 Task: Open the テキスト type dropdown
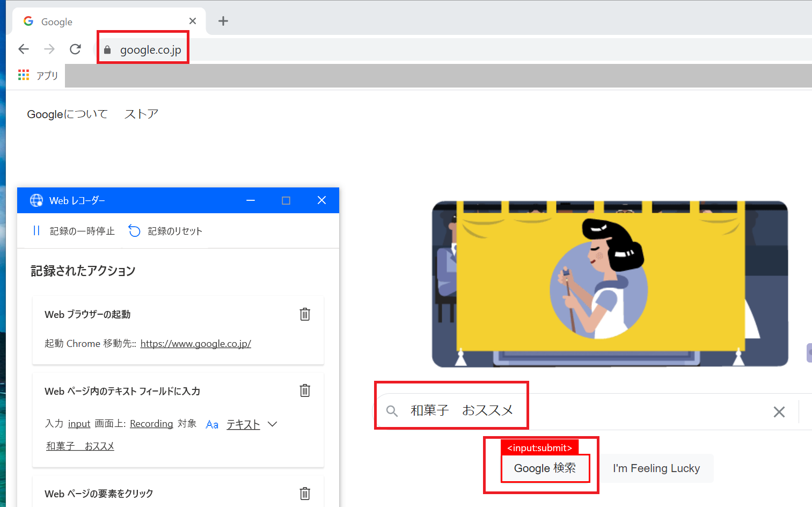pos(252,424)
